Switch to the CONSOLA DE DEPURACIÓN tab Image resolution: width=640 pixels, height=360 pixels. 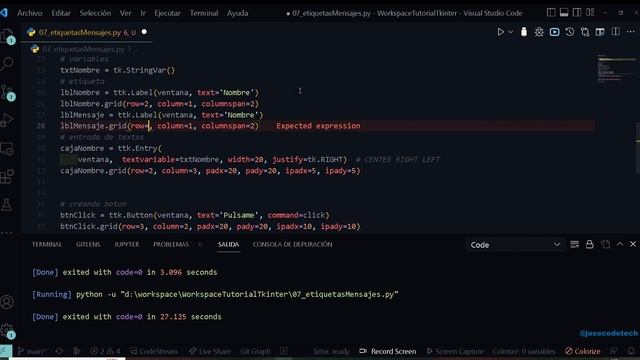292,244
